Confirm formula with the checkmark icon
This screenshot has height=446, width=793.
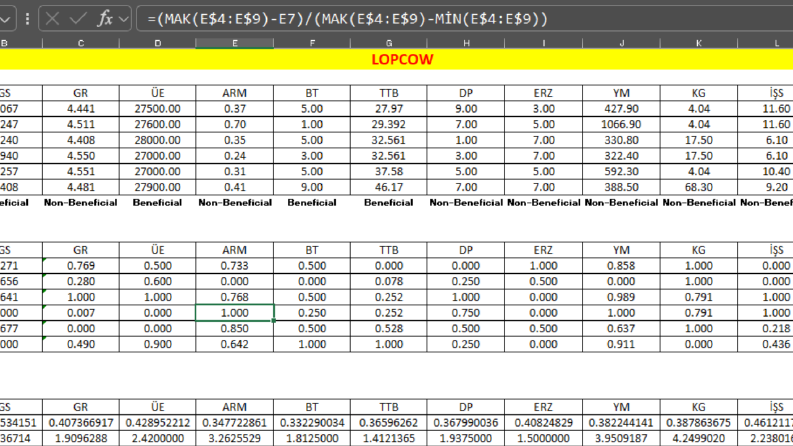tap(78, 19)
